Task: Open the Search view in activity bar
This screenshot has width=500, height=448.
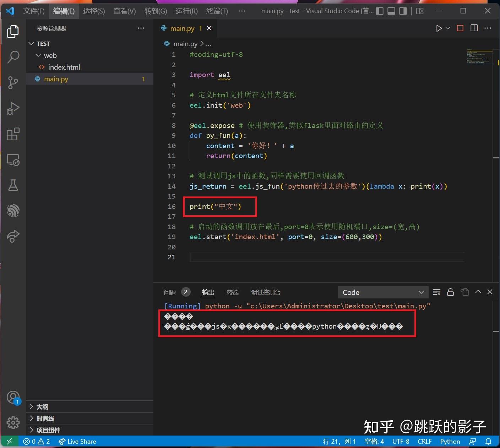Action: 13,57
